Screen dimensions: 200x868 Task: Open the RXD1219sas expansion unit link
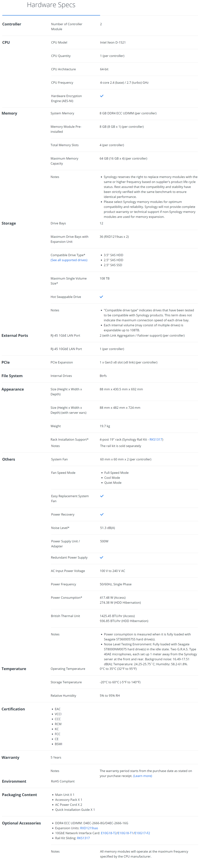[x=89, y=828]
